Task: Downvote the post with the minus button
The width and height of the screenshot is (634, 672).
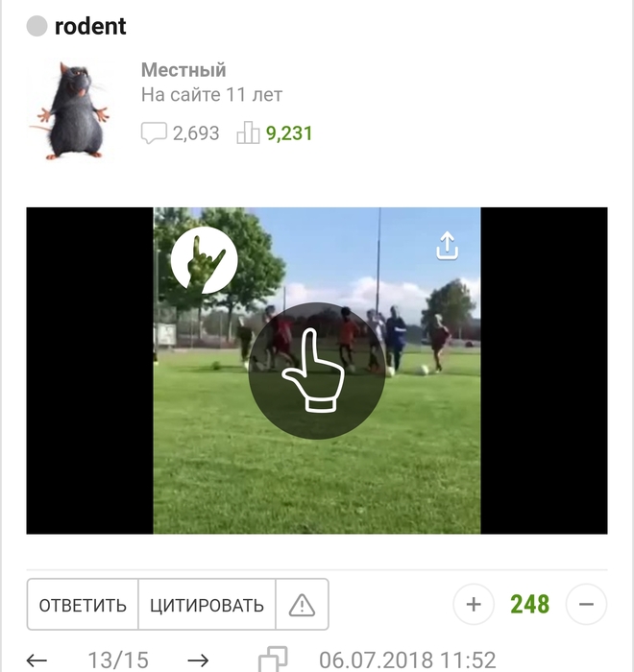Action: click(x=586, y=604)
